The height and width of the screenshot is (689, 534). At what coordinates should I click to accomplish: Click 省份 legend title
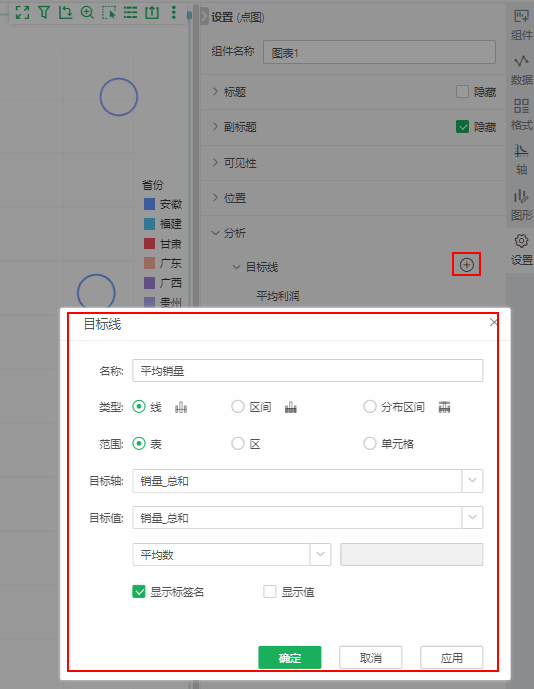pyautogui.click(x=153, y=185)
